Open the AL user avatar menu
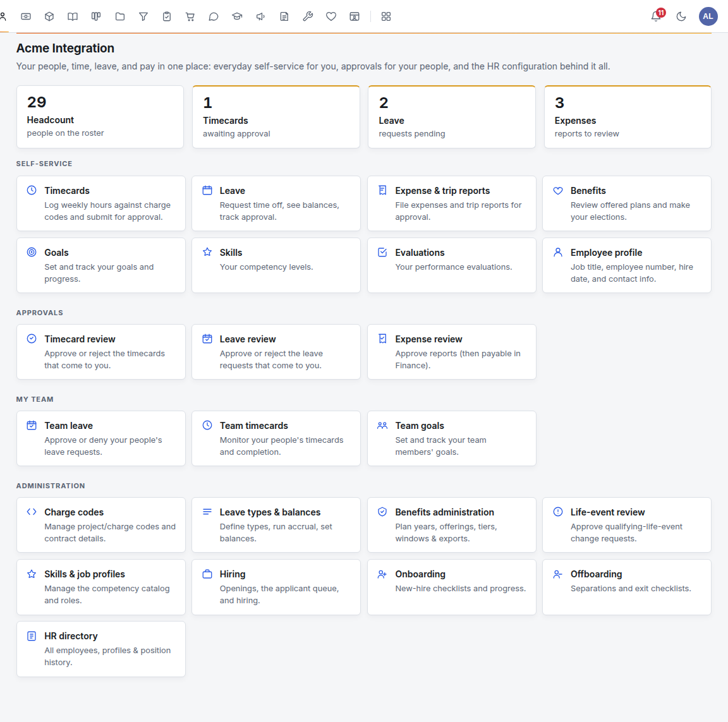Viewport: 728px width, 722px height. click(708, 16)
